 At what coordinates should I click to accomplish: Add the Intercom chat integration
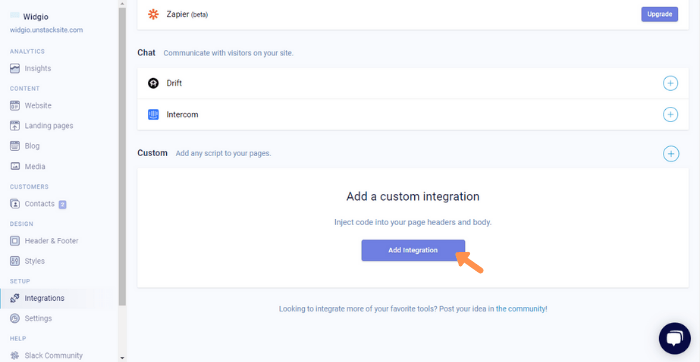tap(670, 115)
